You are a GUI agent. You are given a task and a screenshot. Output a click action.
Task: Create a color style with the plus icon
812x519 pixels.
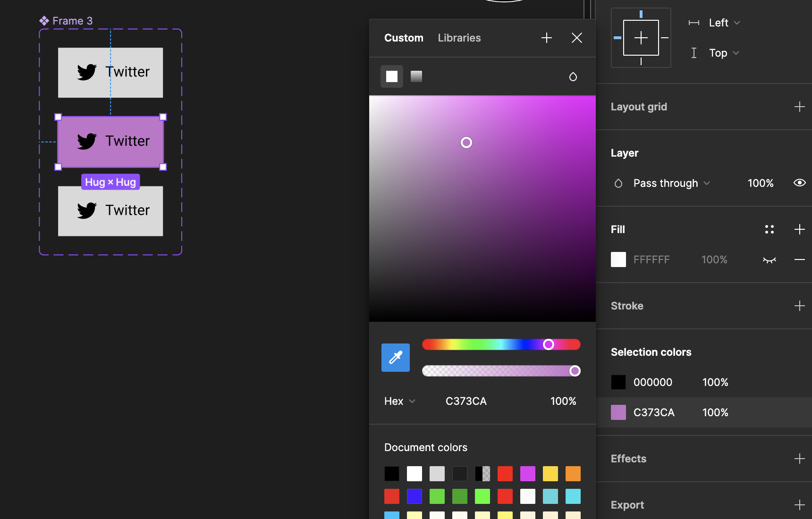coord(547,38)
